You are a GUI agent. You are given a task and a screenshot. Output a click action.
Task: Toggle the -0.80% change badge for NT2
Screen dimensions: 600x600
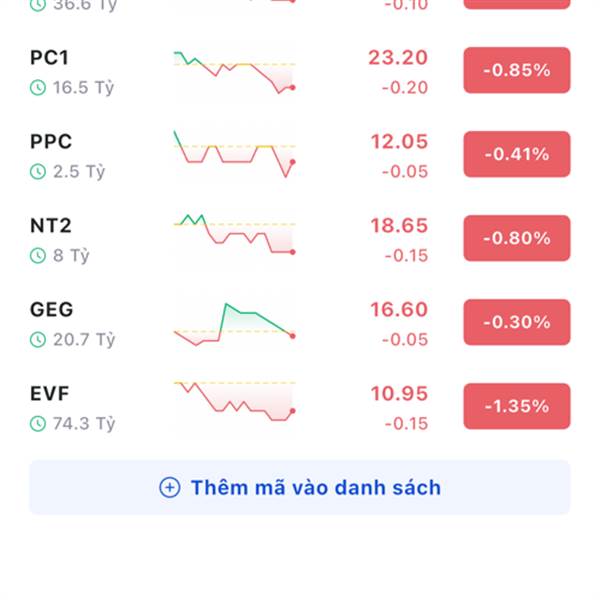click(517, 238)
